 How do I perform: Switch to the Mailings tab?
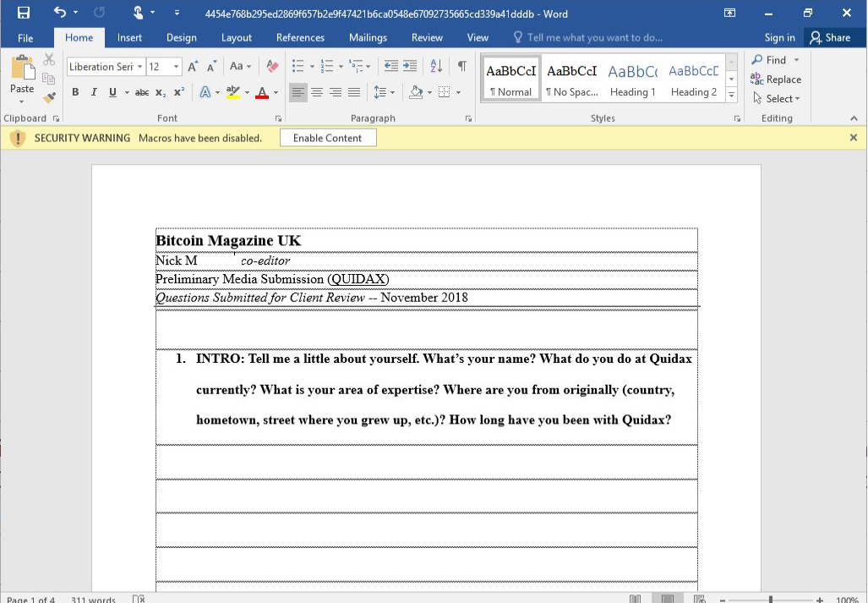pos(368,37)
